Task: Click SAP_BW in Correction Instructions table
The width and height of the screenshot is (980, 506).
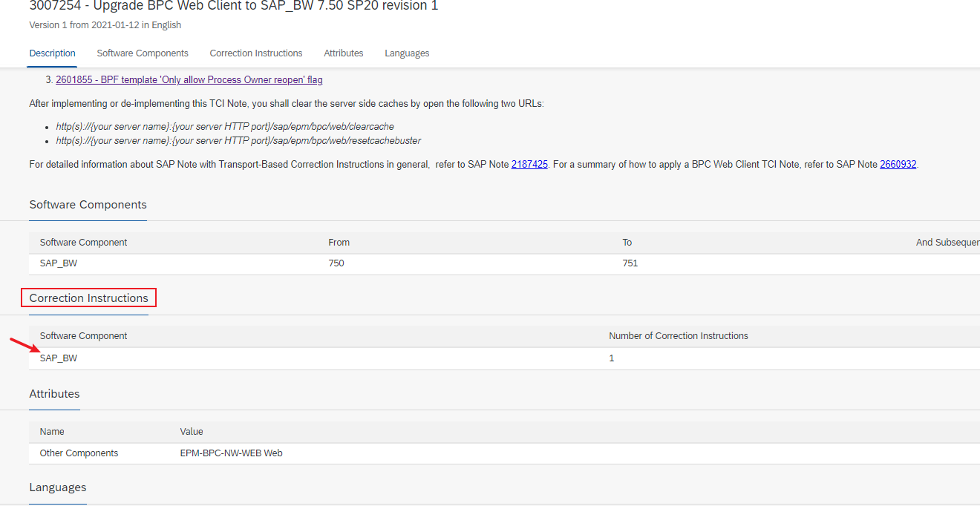Action: tap(59, 358)
